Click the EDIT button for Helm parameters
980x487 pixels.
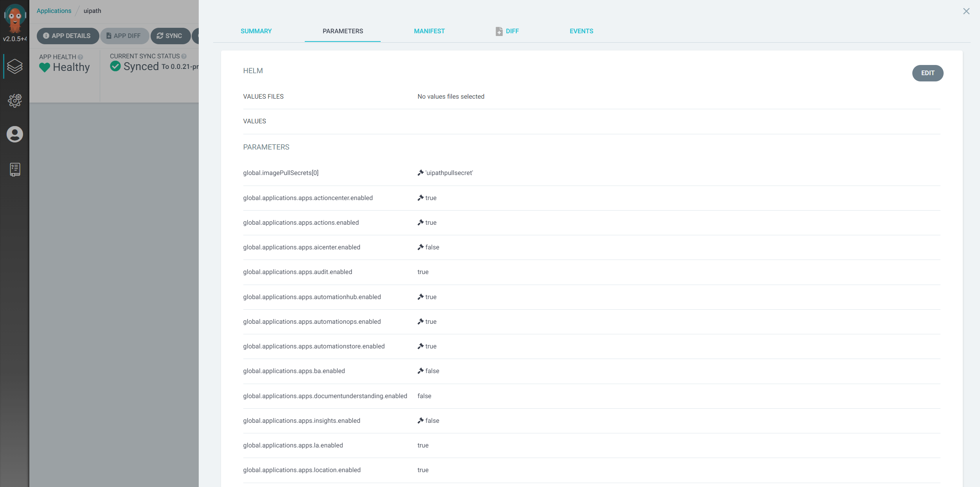928,73
